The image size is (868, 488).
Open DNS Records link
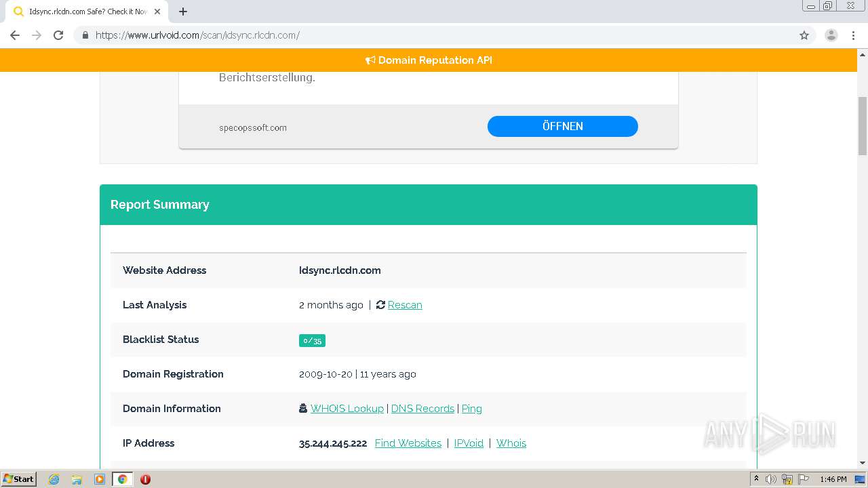(422, 409)
